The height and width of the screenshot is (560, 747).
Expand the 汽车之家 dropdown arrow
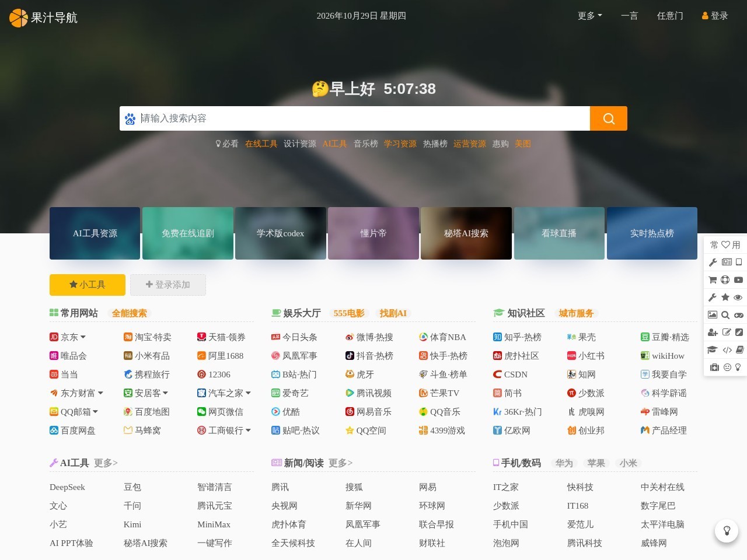pyautogui.click(x=248, y=393)
